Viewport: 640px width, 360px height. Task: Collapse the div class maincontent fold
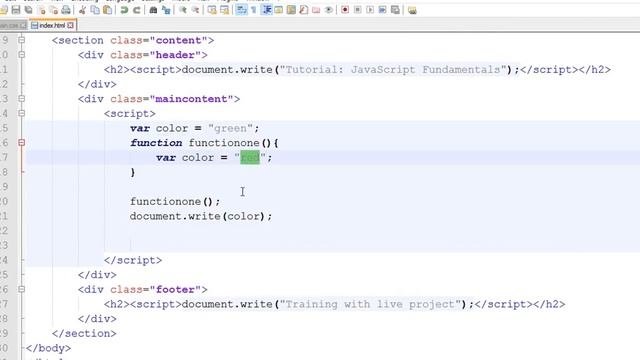(x=22, y=99)
